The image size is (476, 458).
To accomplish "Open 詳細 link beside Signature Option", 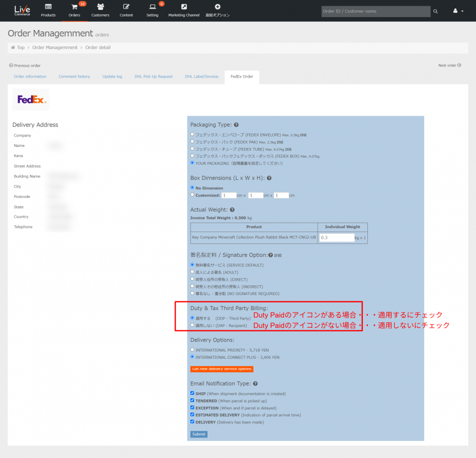I will pyautogui.click(x=278, y=255).
